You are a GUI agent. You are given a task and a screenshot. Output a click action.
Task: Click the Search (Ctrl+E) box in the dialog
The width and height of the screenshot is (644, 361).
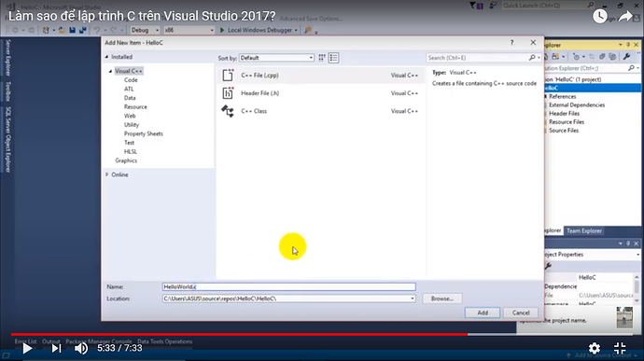479,58
